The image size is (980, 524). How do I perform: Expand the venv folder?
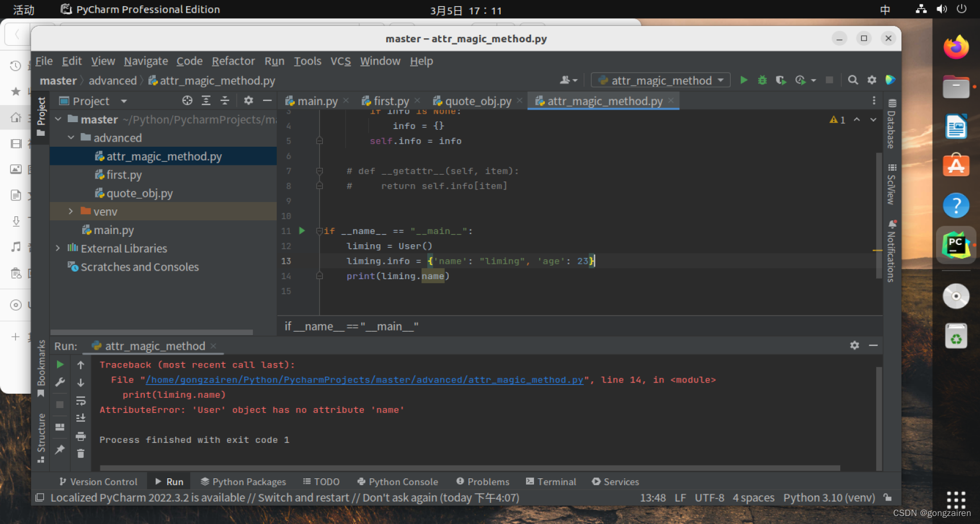pyautogui.click(x=71, y=211)
